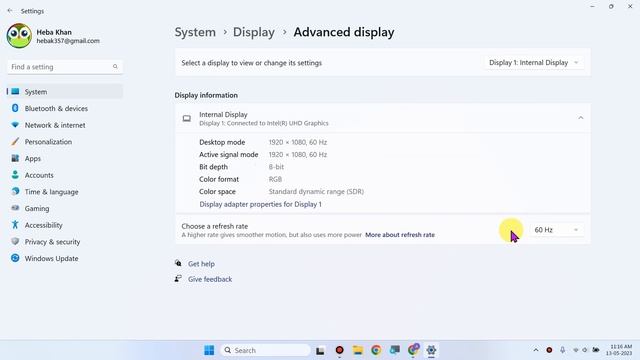Click the Gaming controller icon
The height and width of the screenshot is (360, 640).
tap(15, 208)
